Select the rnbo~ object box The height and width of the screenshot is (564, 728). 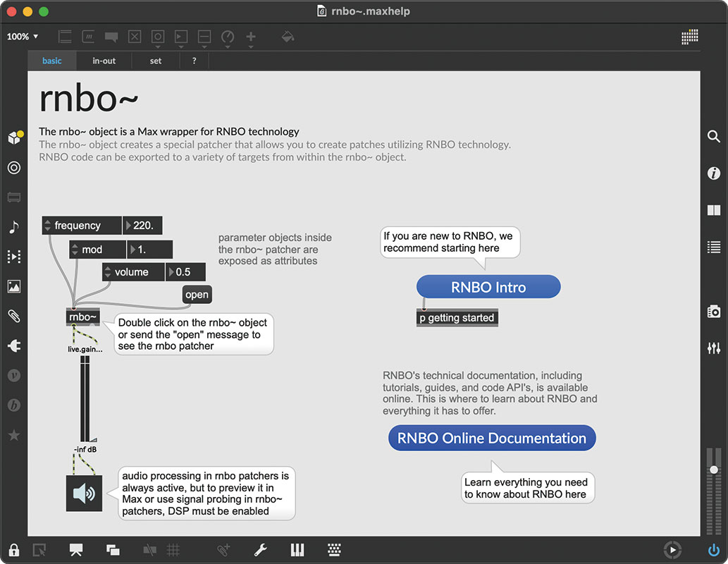click(x=82, y=317)
